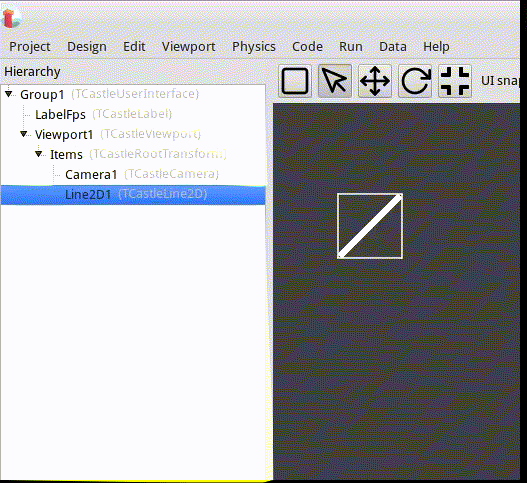Viewport: 527px width, 483px height.
Task: Collapse the Group1 tree node
Action: (x=9, y=94)
